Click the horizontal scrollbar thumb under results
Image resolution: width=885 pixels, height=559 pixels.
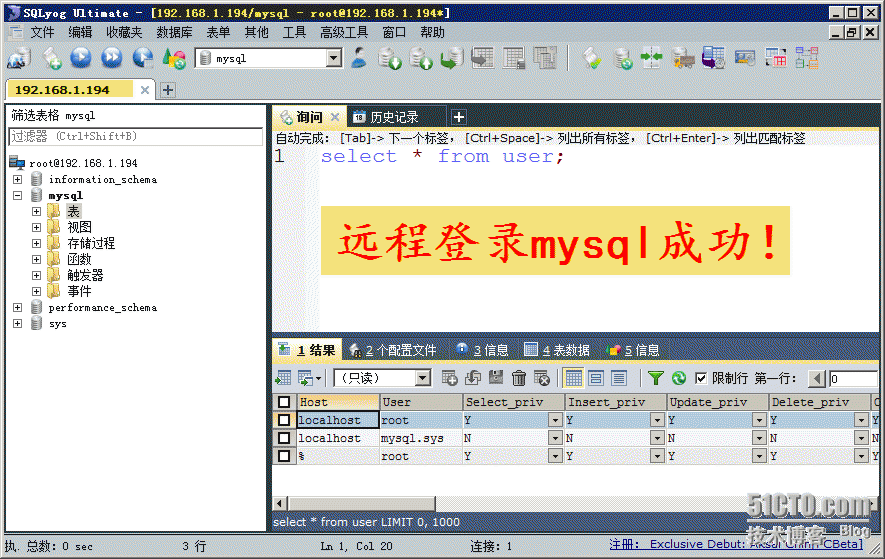coord(362,503)
